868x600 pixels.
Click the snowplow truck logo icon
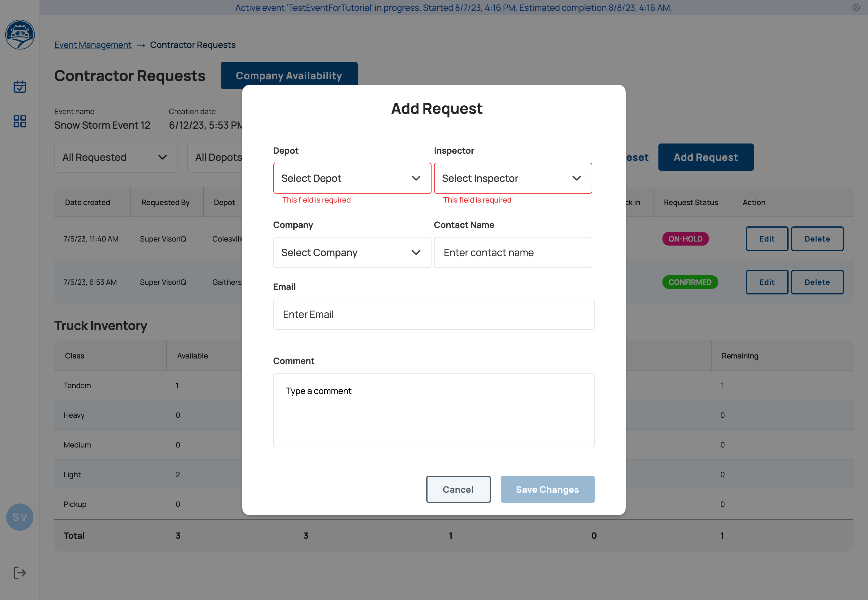(x=20, y=35)
